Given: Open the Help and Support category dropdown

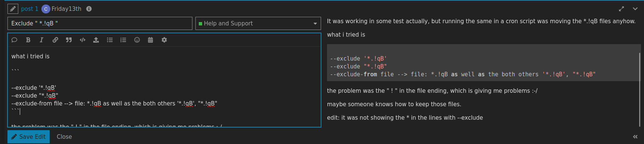Looking at the screenshot, I should click(x=258, y=24).
